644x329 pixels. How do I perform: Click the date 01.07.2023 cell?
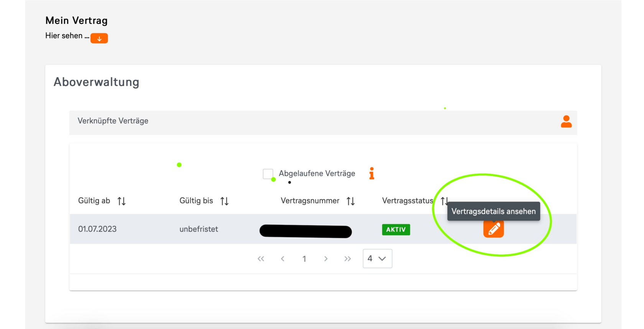(x=97, y=229)
